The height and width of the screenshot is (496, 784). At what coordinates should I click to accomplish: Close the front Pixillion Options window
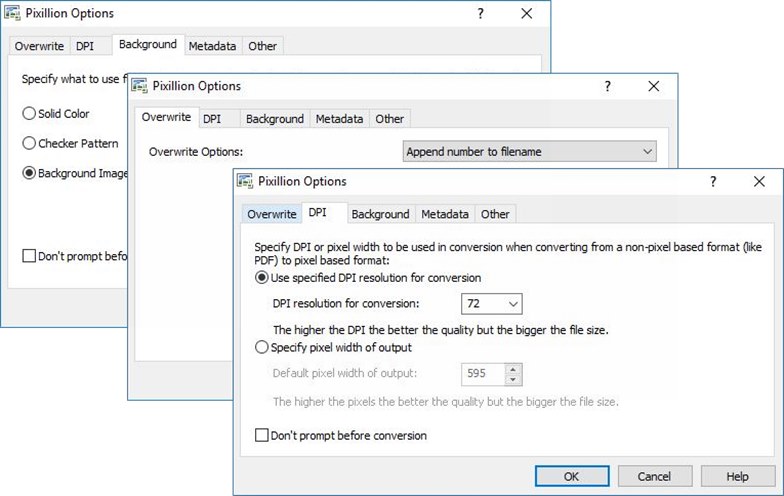(759, 182)
